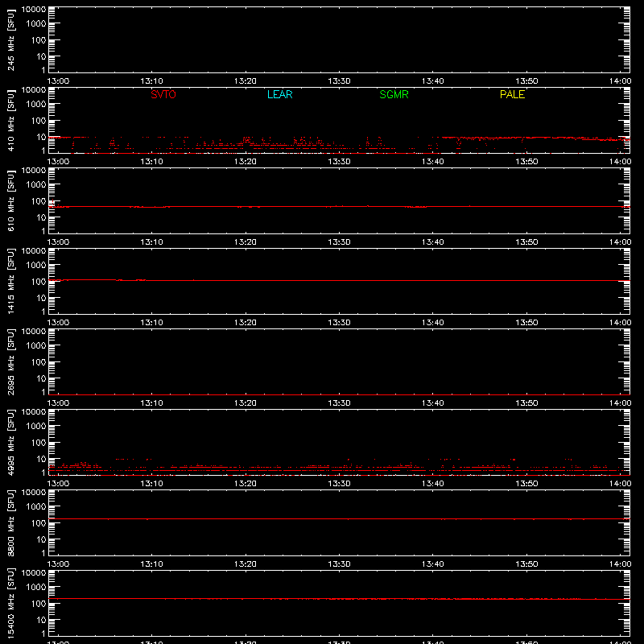Select the 410 MHz [SFU] axis title
This screenshot has width=644, height=644.
pos(10,120)
